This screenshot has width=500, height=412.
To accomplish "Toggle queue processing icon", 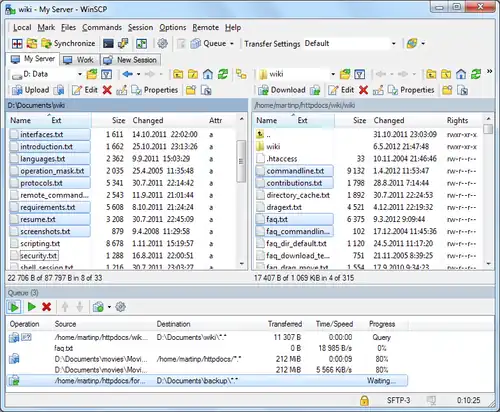I will (x=98, y=307).
